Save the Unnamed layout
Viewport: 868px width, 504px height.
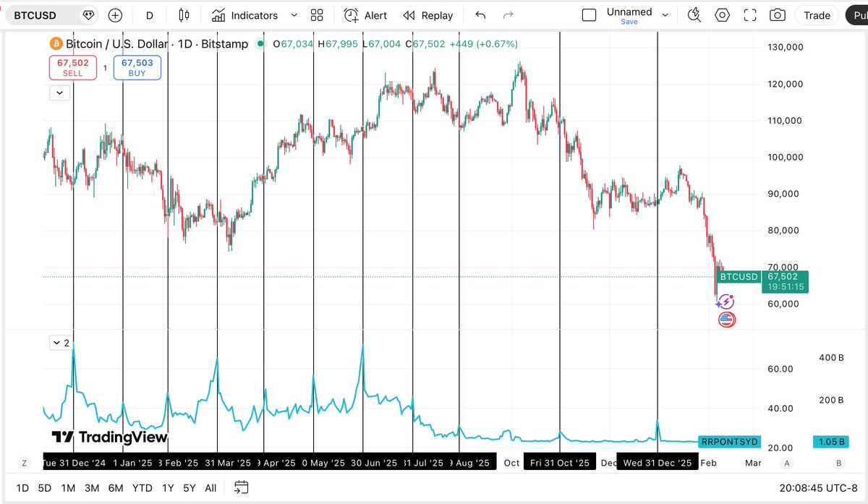[x=629, y=22]
